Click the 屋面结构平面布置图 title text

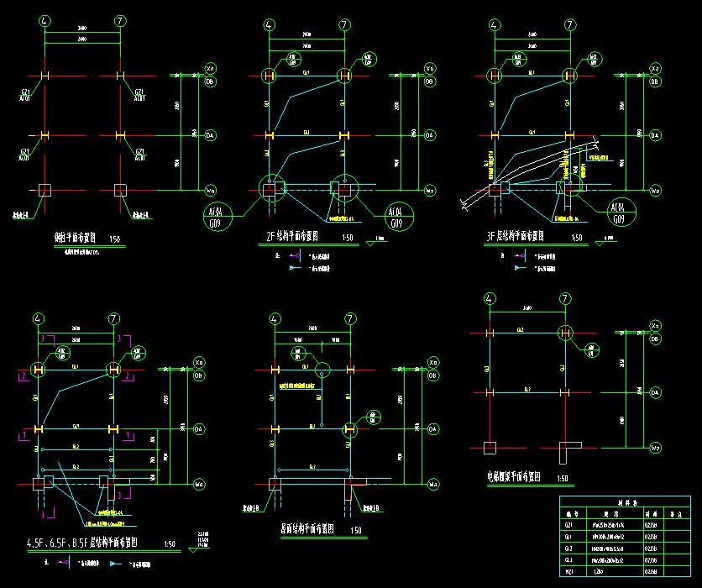click(x=306, y=530)
